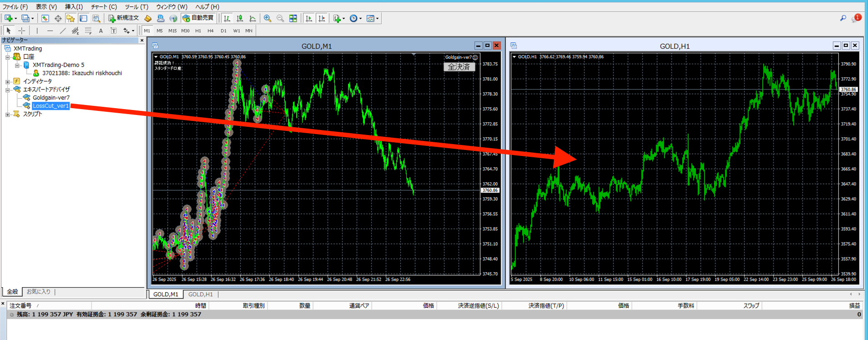Click the Zoom In magnifier icon
Viewport: 868px width, 340px height.
point(267,19)
